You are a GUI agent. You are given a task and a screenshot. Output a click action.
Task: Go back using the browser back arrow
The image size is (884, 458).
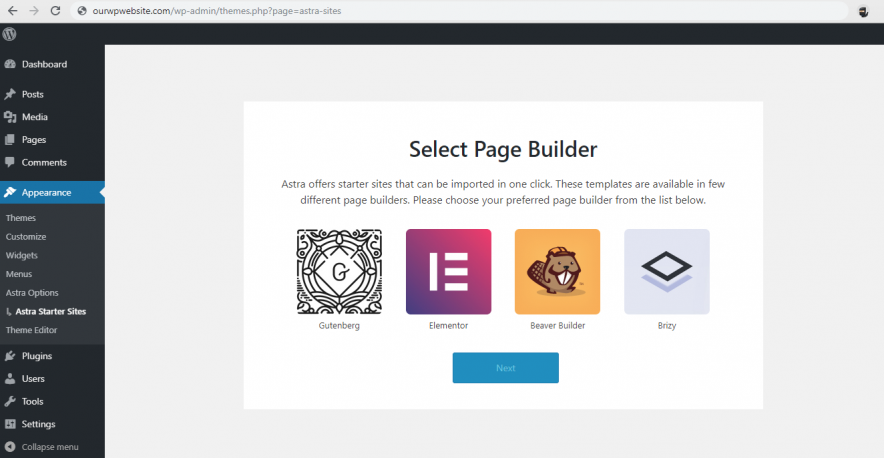click(12, 10)
